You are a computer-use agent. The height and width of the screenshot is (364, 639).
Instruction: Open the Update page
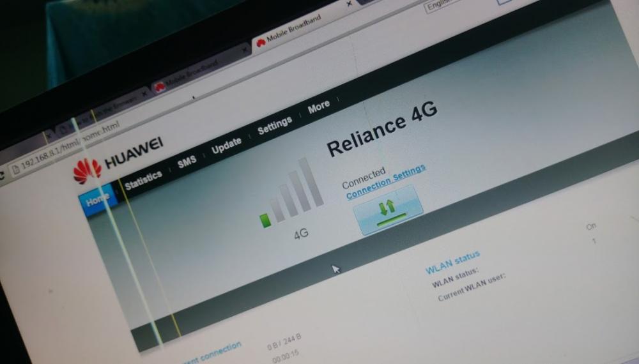(226, 146)
